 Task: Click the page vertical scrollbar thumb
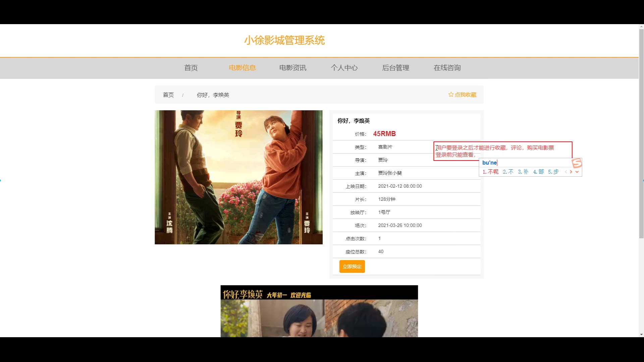(641, 133)
